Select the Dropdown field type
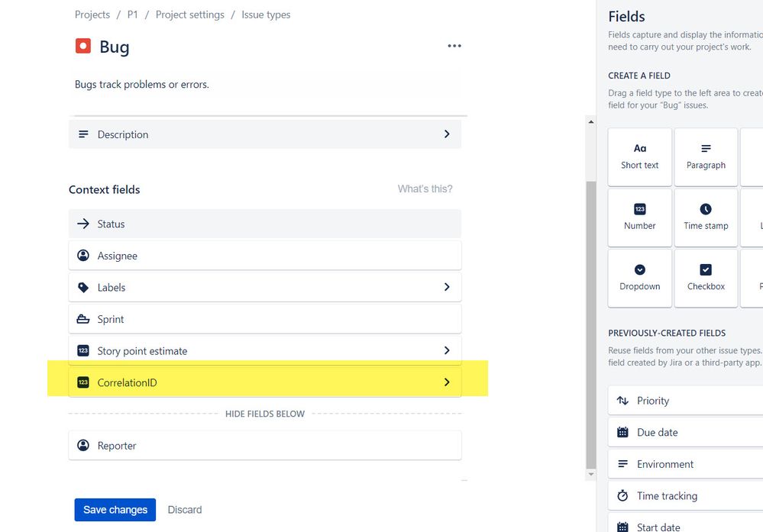Screen dimensions: 763x532 (639, 278)
